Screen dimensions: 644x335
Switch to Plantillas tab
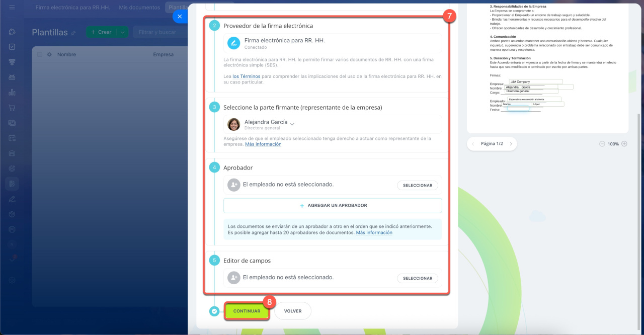tap(177, 8)
